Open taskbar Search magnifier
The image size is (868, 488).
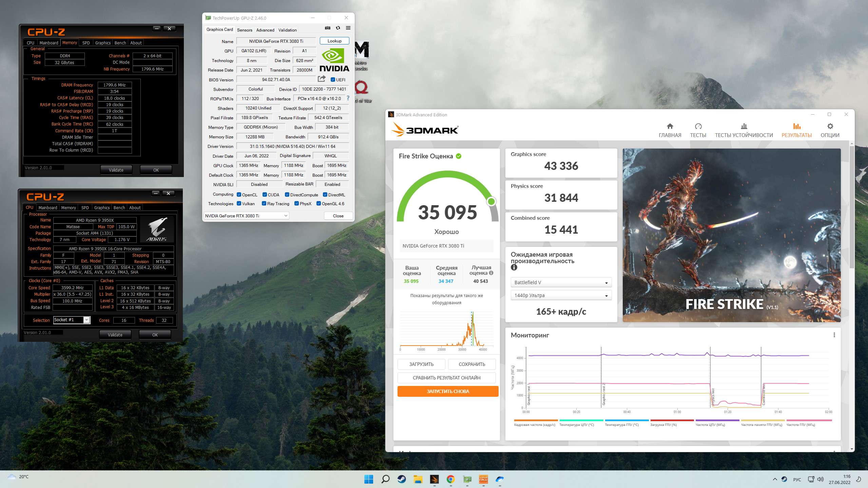(385, 479)
